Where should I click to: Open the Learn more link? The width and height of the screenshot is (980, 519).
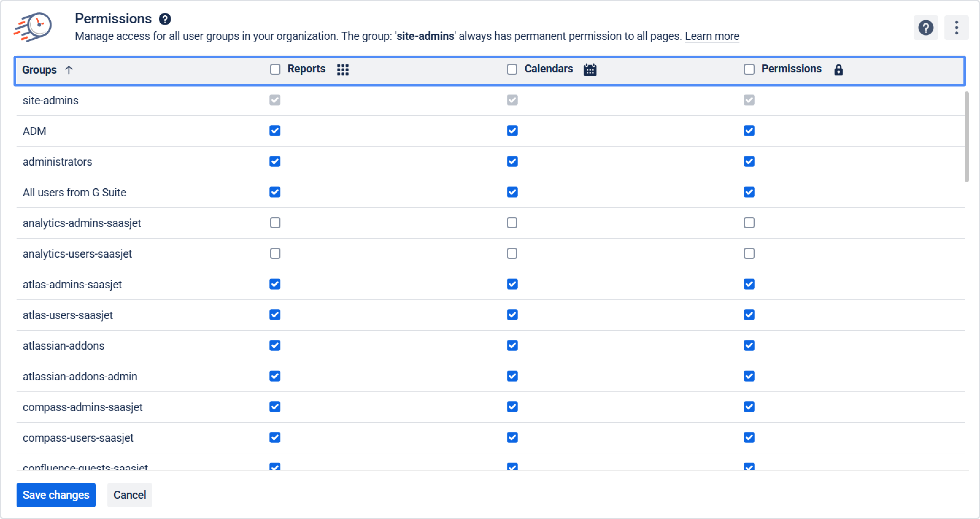click(x=712, y=36)
